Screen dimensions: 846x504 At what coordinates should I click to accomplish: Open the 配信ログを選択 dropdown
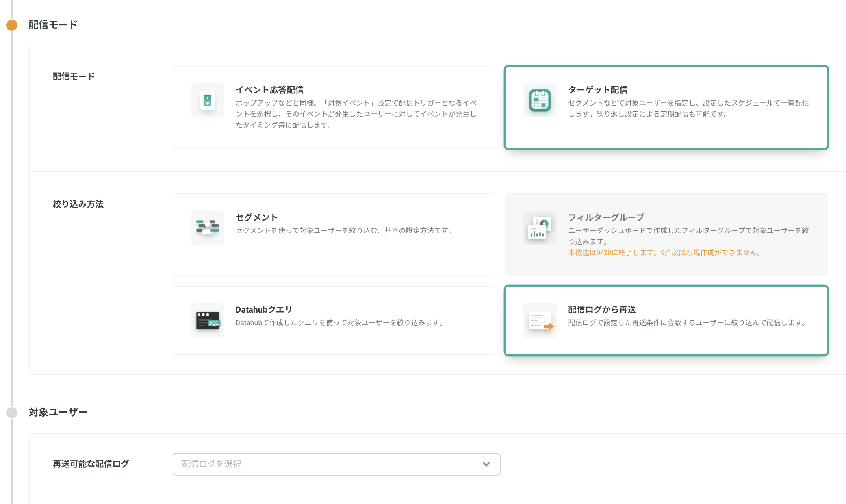pos(337,464)
